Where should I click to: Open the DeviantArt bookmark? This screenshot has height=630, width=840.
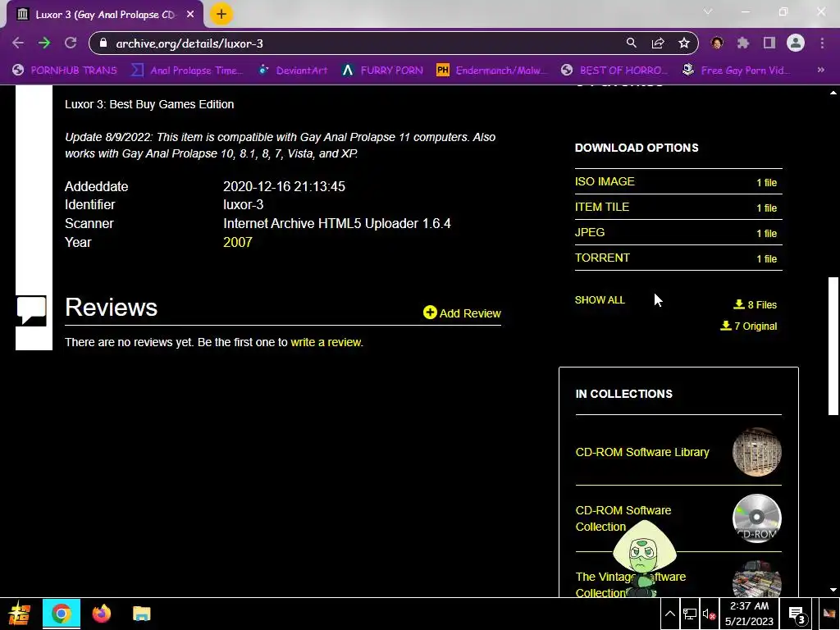pyautogui.click(x=293, y=71)
